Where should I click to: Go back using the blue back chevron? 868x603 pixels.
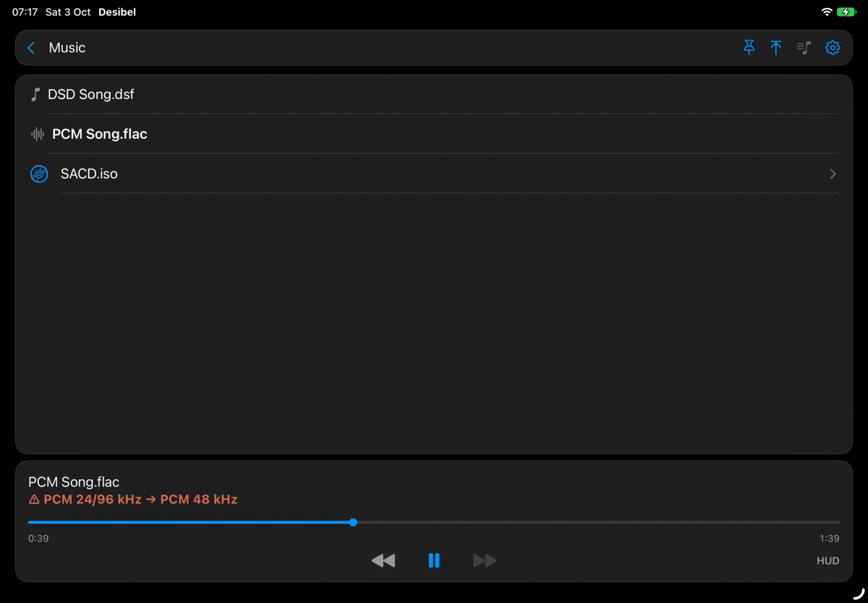(31, 48)
